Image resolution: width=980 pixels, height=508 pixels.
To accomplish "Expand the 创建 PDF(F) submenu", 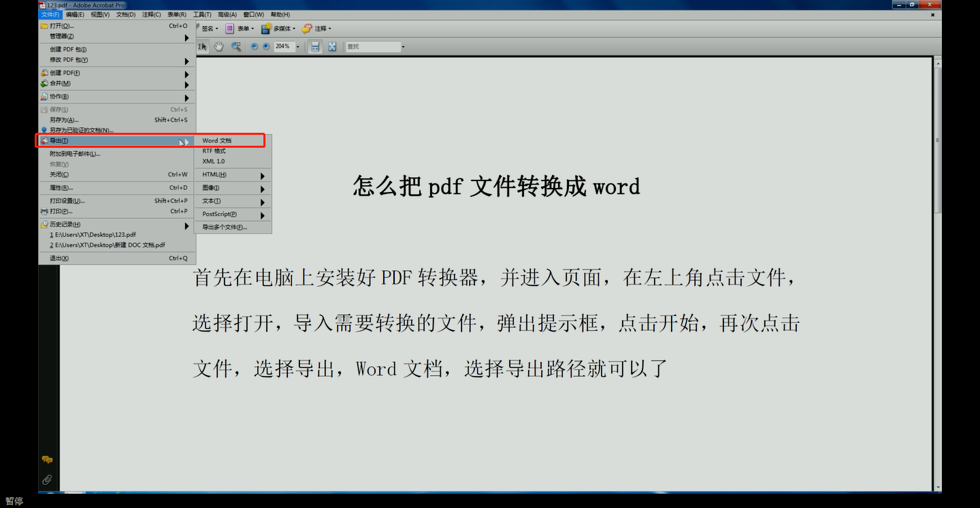I will 117,73.
